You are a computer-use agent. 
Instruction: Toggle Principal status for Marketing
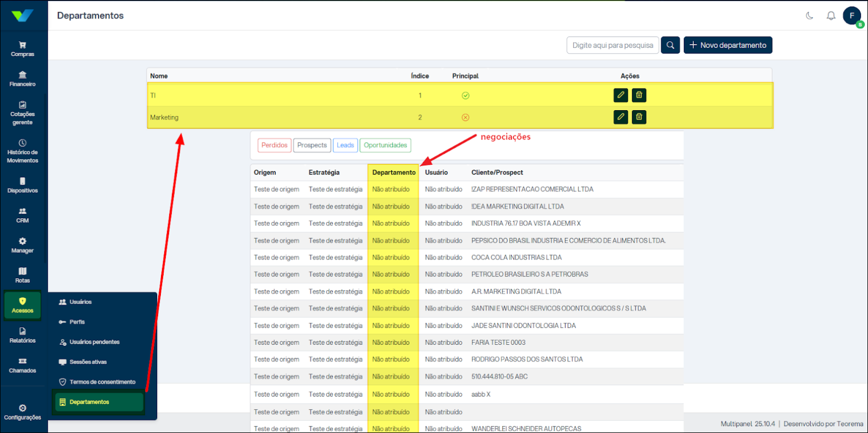coord(465,117)
